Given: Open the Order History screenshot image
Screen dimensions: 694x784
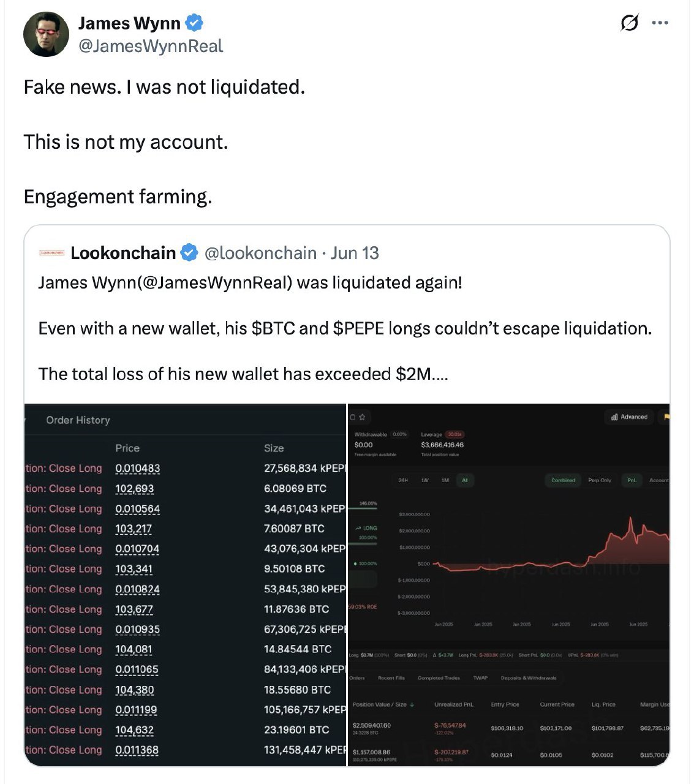Looking at the screenshot, I should pyautogui.click(x=185, y=584).
